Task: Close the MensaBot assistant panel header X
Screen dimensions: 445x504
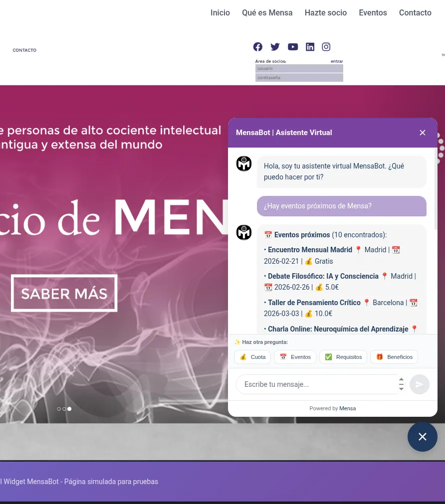Action: [x=423, y=133]
